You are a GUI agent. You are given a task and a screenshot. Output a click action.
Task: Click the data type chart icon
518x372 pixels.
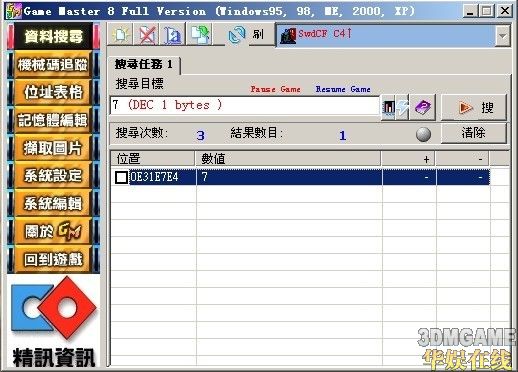point(389,107)
